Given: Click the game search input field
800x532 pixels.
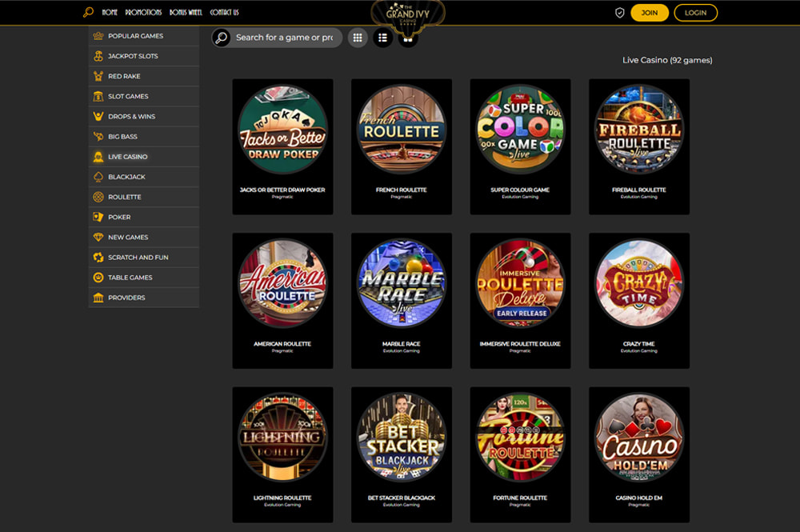Looking at the screenshot, I should [x=285, y=38].
